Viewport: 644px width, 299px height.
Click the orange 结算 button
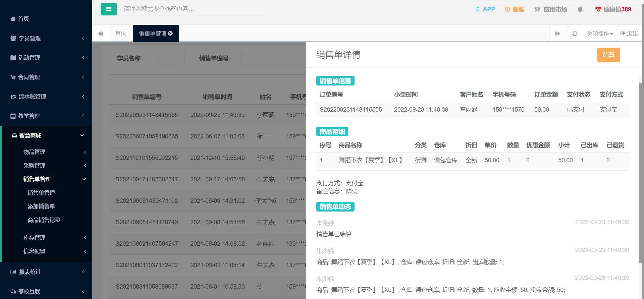tap(608, 55)
